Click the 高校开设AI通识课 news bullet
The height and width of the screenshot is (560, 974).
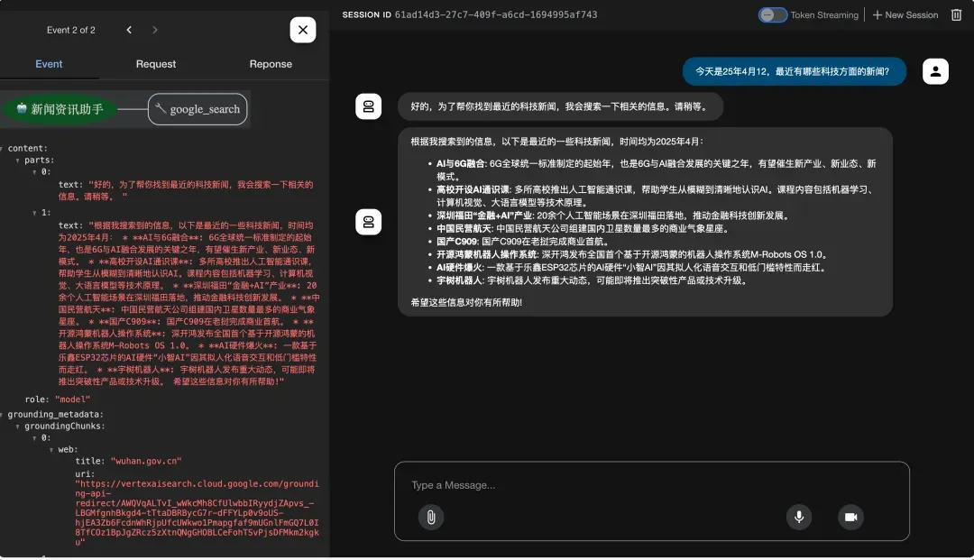[656, 197]
